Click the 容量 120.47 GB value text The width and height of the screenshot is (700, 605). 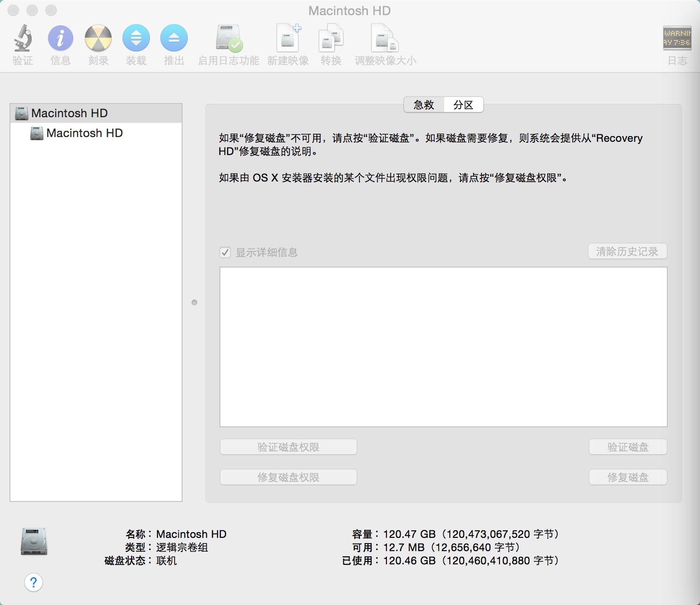click(x=471, y=534)
